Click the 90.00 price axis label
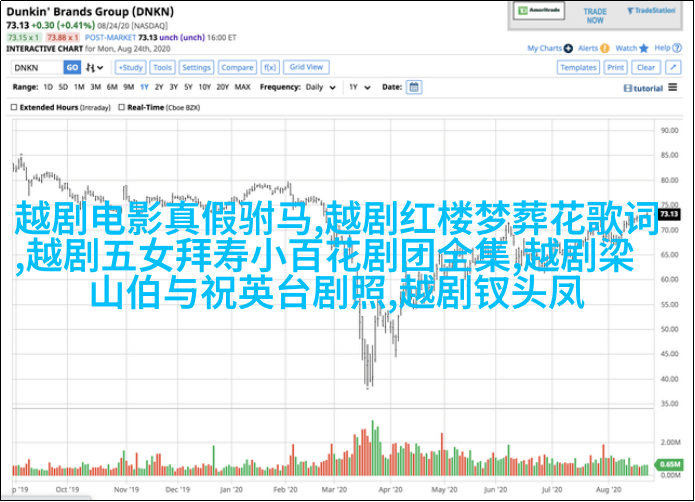 click(x=669, y=130)
